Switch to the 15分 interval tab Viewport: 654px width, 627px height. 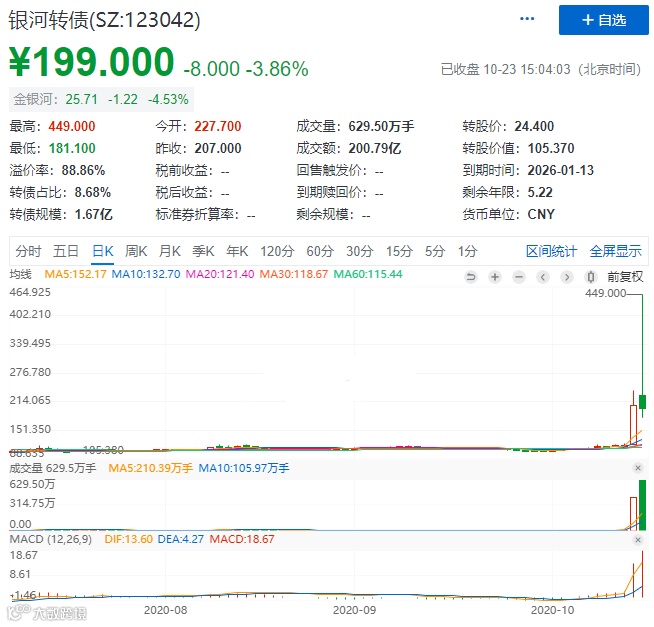point(399,251)
